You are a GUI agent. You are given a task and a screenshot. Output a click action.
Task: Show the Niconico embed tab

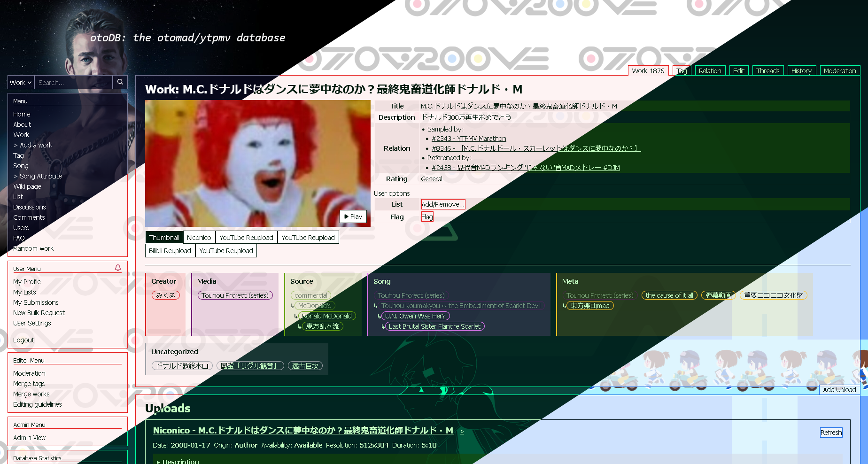click(199, 238)
